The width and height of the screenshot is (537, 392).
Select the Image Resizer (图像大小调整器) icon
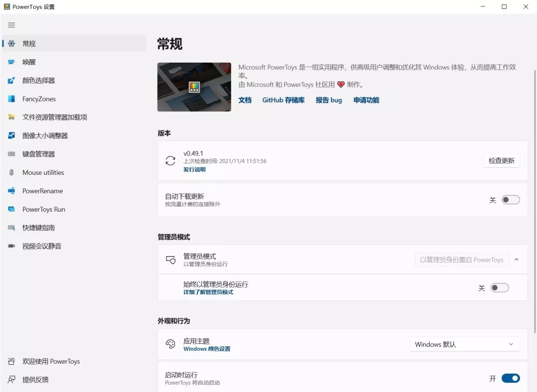[x=11, y=136]
